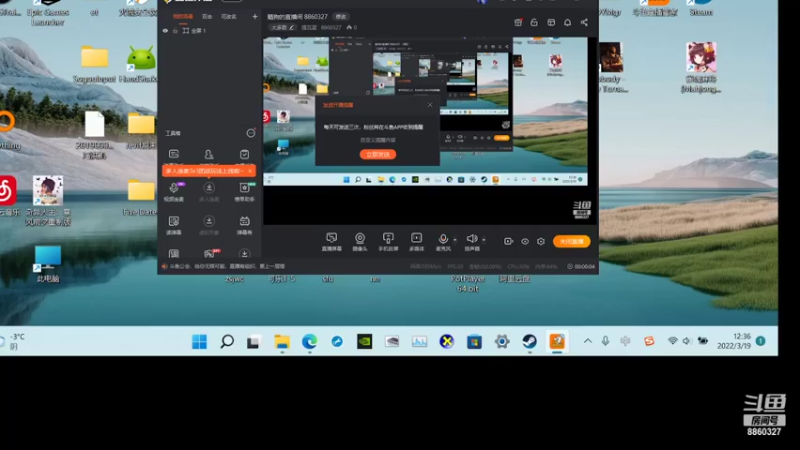Viewport: 800px width, 450px height.
Task: Select the 此电脑 desktop icon
Action: pyautogui.click(x=48, y=264)
